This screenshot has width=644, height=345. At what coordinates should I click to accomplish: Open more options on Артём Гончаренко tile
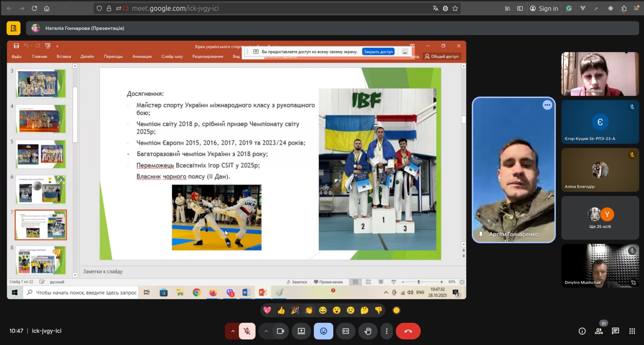[547, 105]
